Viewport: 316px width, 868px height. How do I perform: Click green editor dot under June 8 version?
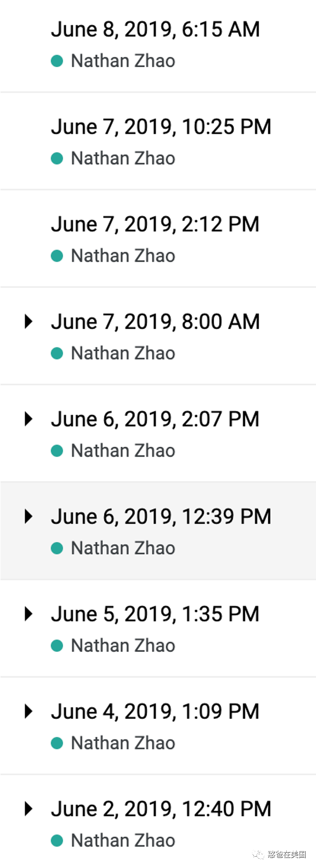[57, 61]
